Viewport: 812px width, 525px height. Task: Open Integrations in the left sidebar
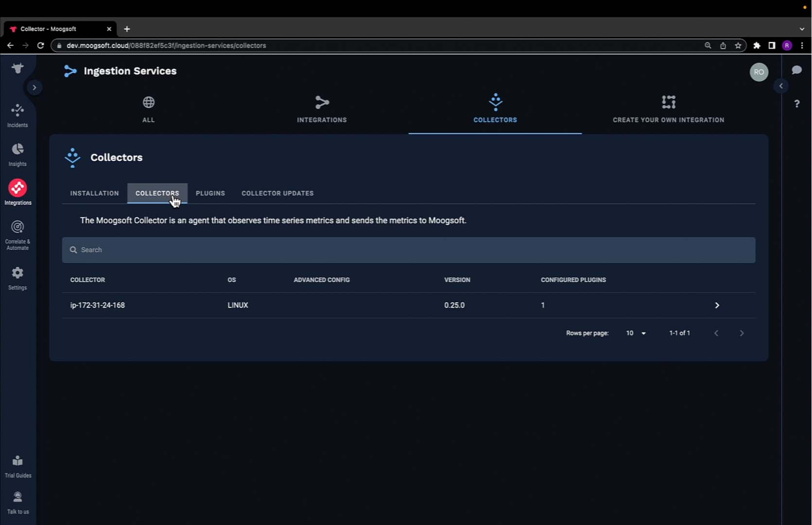click(x=17, y=192)
